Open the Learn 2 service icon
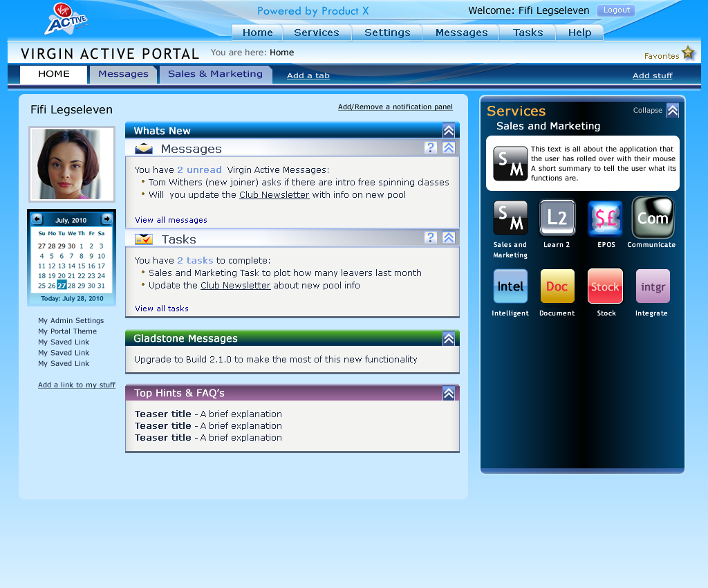This screenshot has height=588, width=708. [557, 218]
